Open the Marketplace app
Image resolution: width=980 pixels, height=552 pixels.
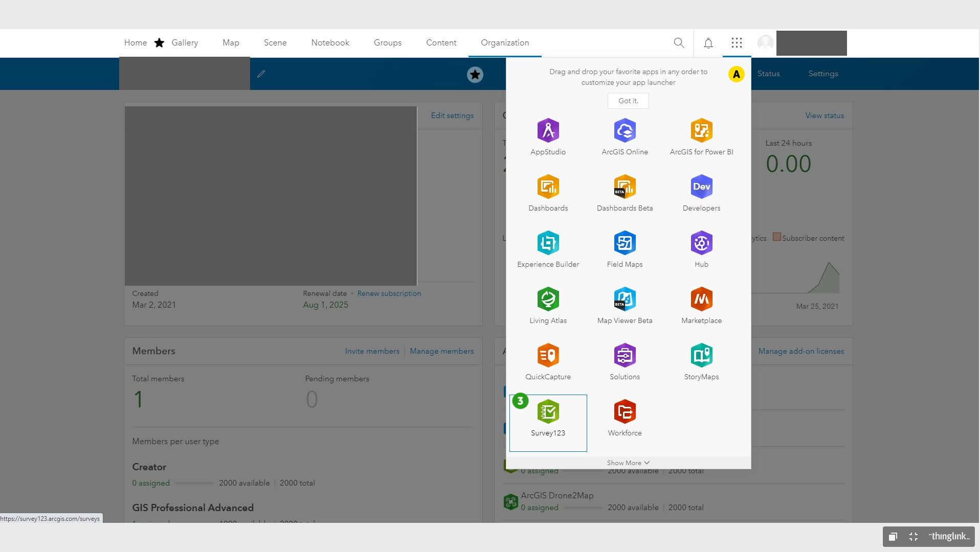(701, 306)
